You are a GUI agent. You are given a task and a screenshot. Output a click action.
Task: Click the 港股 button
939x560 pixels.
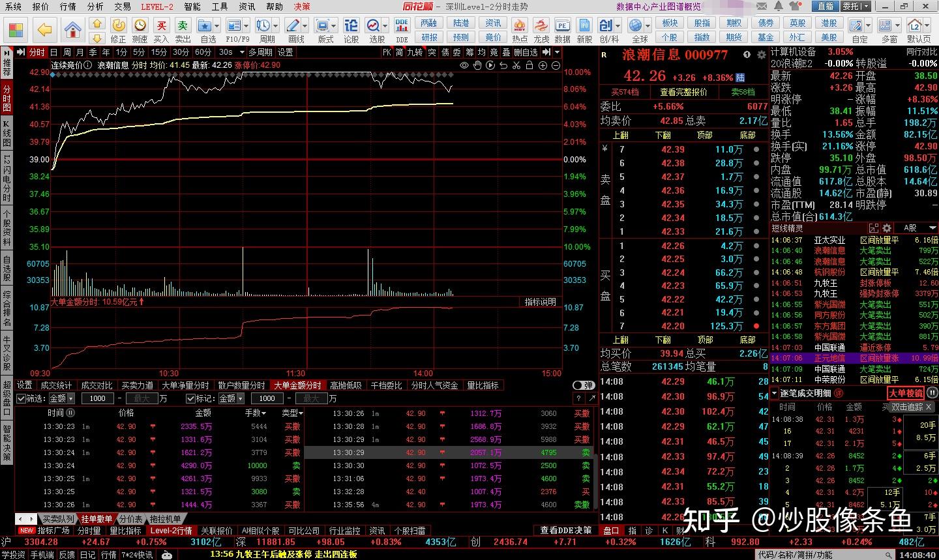pos(829,23)
